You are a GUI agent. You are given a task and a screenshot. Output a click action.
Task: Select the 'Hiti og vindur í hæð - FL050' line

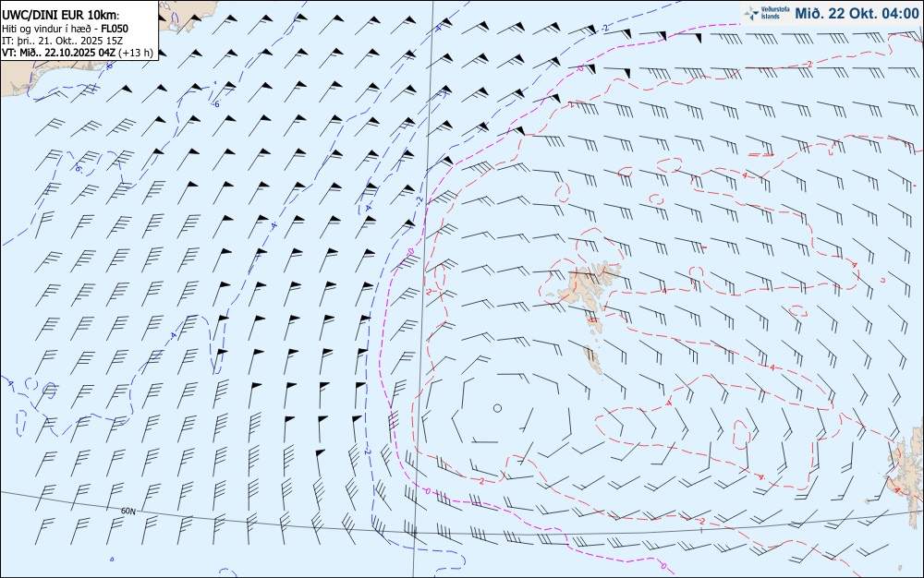click(x=65, y=29)
